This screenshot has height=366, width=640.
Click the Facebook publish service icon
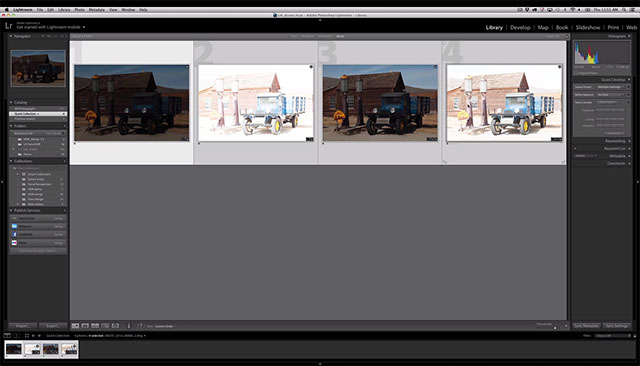[14, 235]
